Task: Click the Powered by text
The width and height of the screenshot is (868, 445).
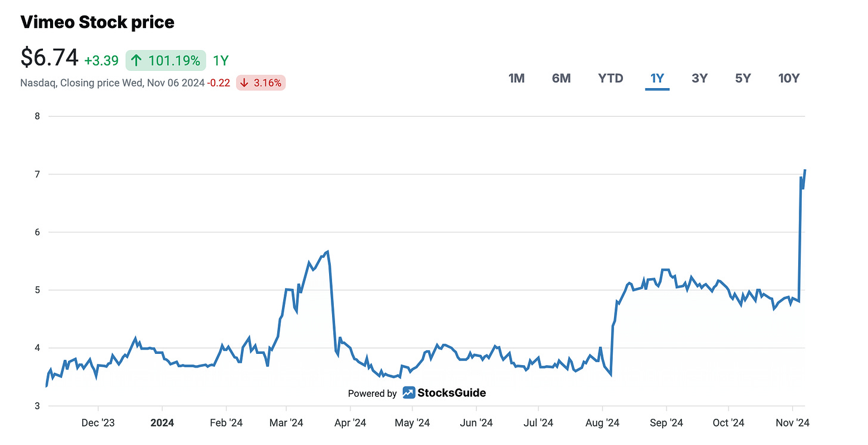Action: click(372, 393)
